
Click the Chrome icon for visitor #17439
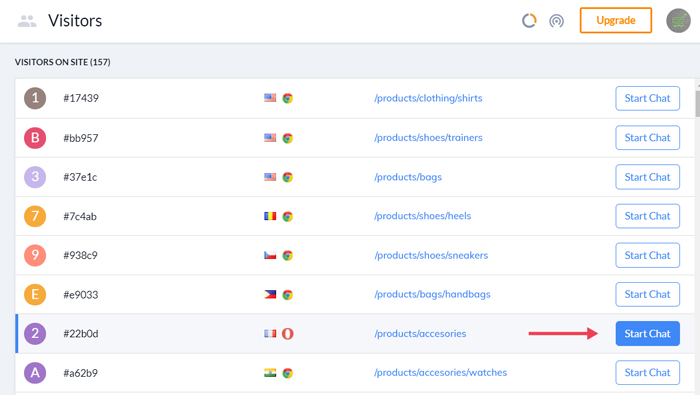pyautogui.click(x=288, y=98)
